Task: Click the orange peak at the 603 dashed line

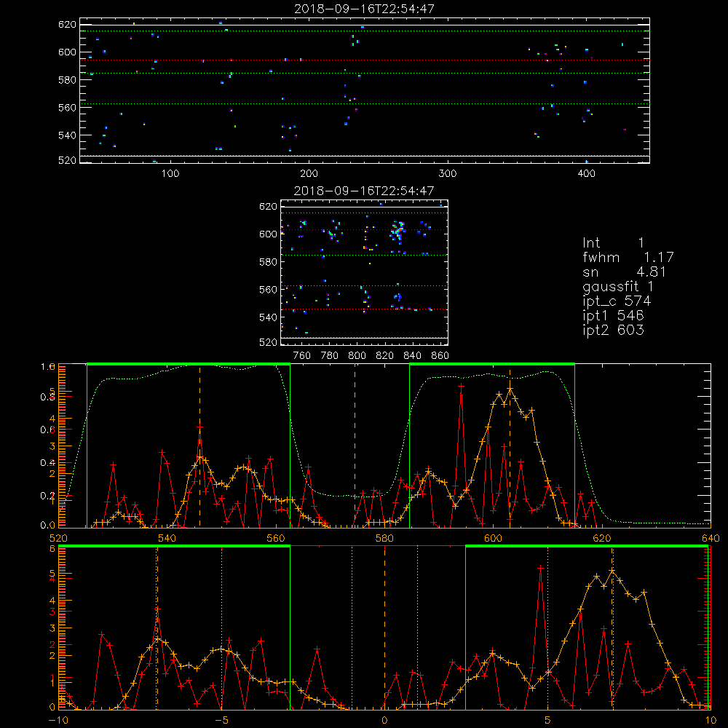Action: (510, 389)
